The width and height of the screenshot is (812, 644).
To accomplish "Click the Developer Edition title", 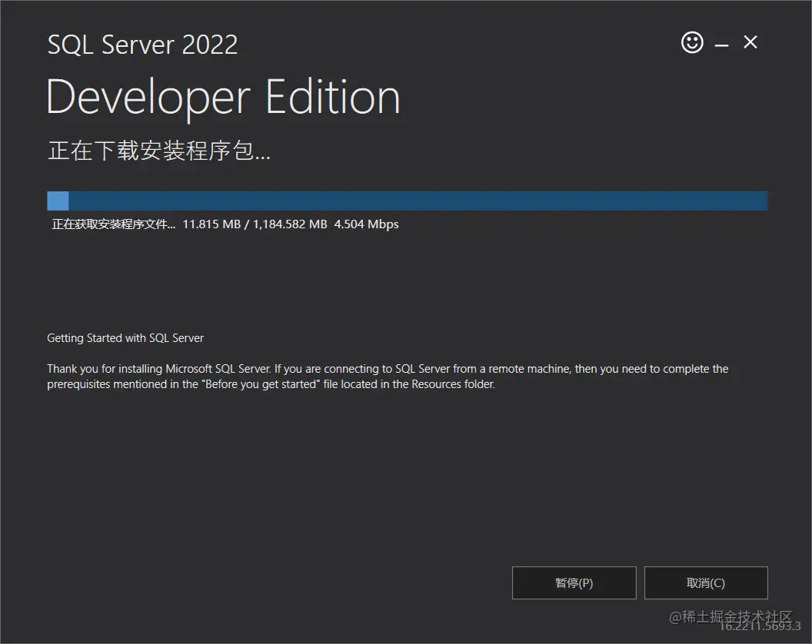I will [223, 98].
